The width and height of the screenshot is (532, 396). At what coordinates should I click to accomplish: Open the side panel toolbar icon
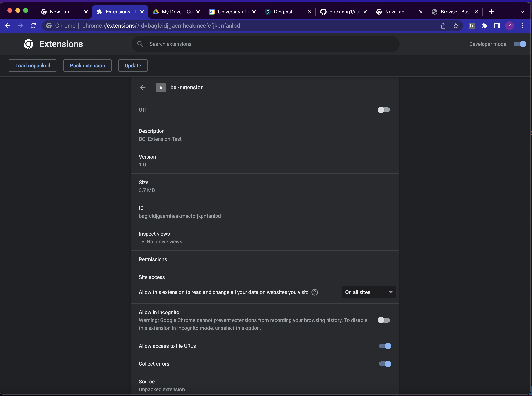(x=497, y=26)
